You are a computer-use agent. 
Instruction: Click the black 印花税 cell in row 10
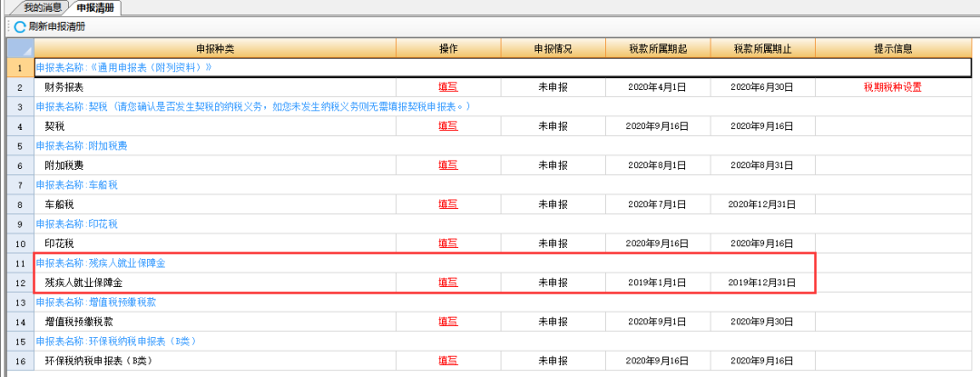point(215,243)
